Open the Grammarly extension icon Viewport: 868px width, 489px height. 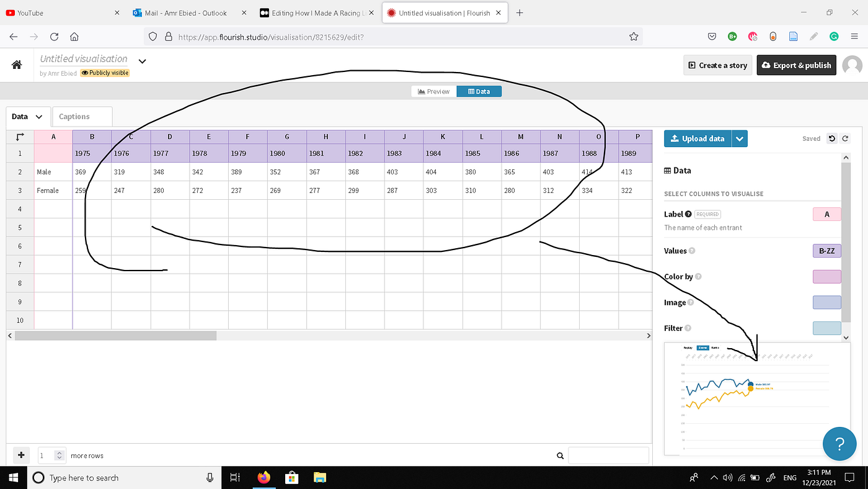coord(835,37)
